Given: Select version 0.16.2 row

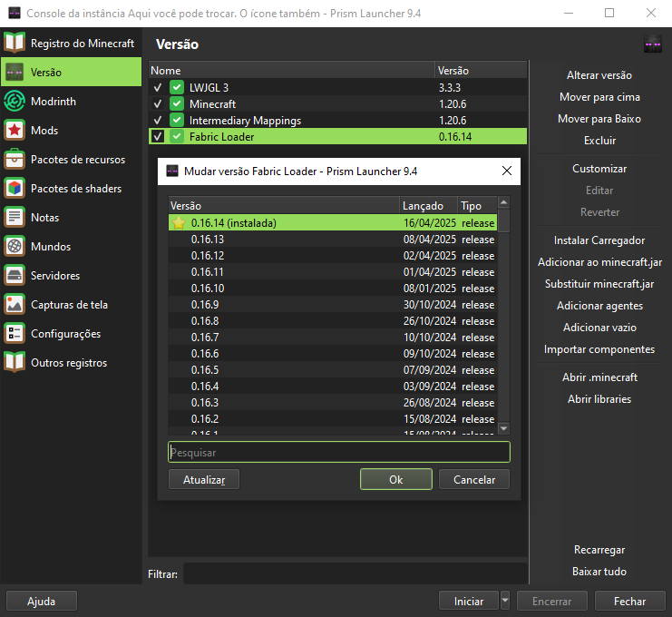Looking at the screenshot, I should 333,418.
